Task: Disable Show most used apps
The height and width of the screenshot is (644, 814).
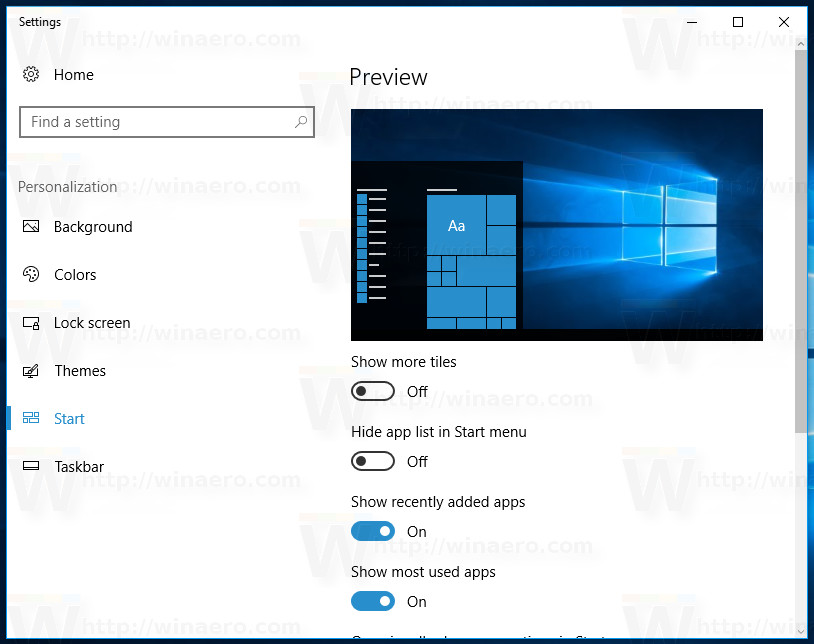Action: (373, 601)
